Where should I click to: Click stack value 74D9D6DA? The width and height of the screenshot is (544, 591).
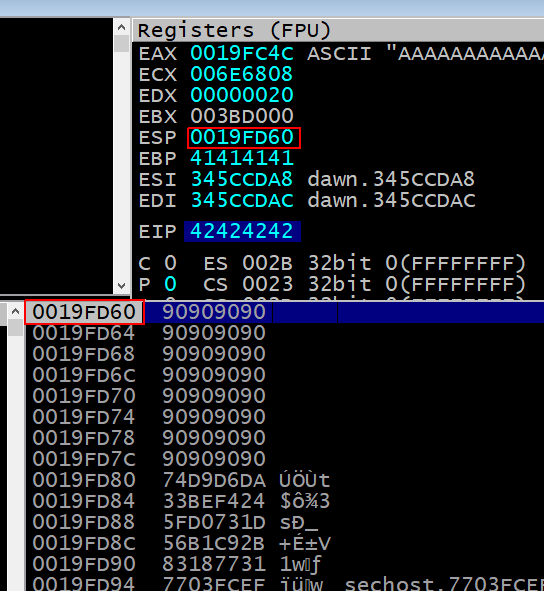click(214, 480)
